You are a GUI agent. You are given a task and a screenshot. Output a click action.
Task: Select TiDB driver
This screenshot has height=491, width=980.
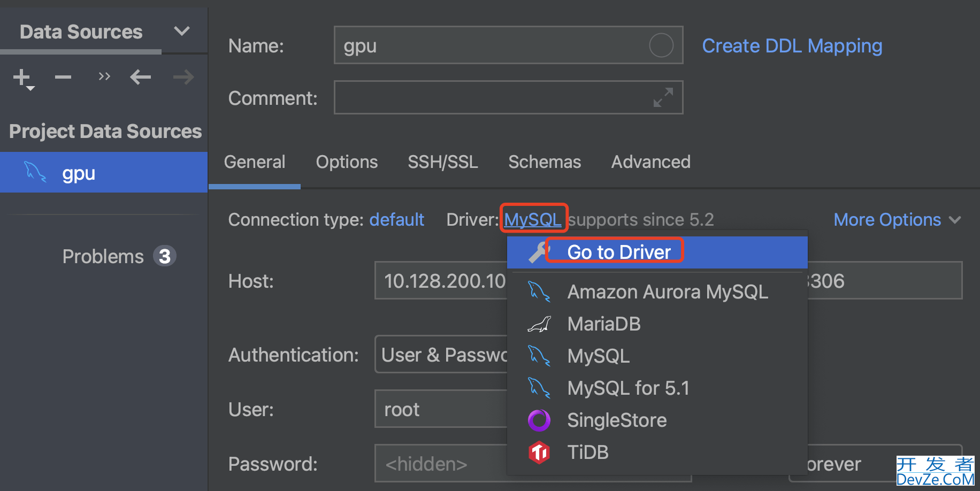point(657,452)
